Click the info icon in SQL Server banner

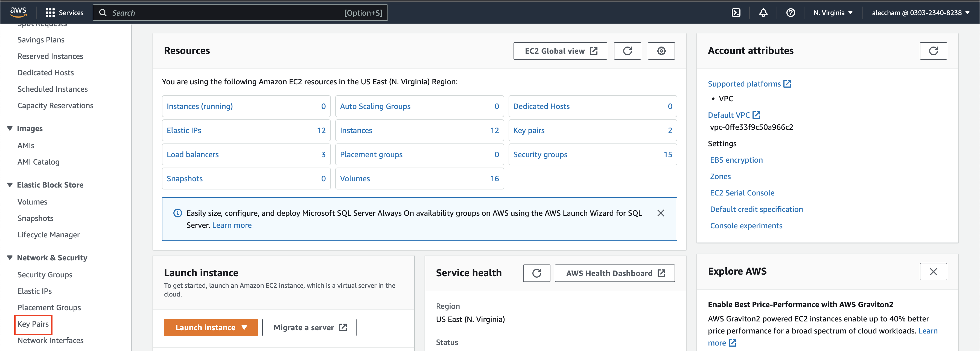click(x=177, y=213)
